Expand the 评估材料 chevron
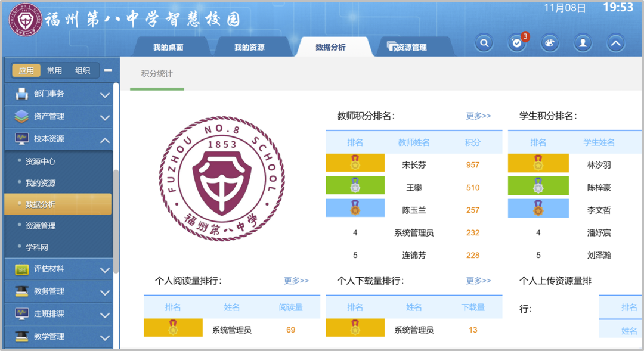644x351 pixels. click(105, 270)
